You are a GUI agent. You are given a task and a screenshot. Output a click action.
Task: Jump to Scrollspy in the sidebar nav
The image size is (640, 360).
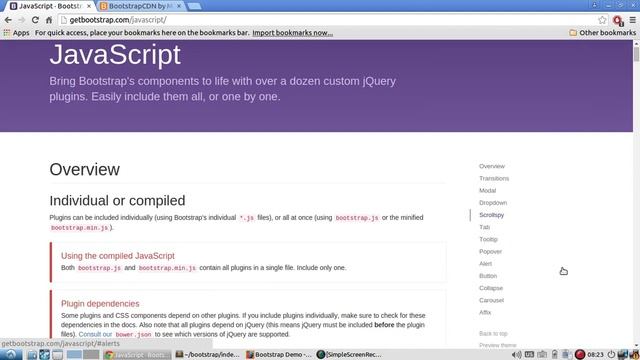(x=491, y=215)
